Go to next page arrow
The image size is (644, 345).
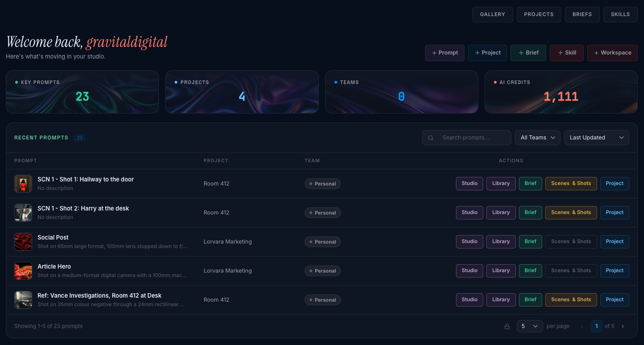[623, 326]
